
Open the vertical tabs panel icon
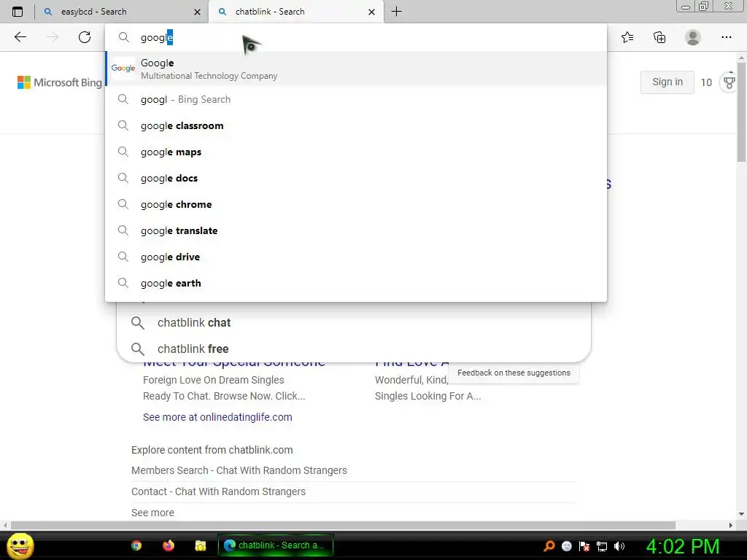[x=18, y=12]
